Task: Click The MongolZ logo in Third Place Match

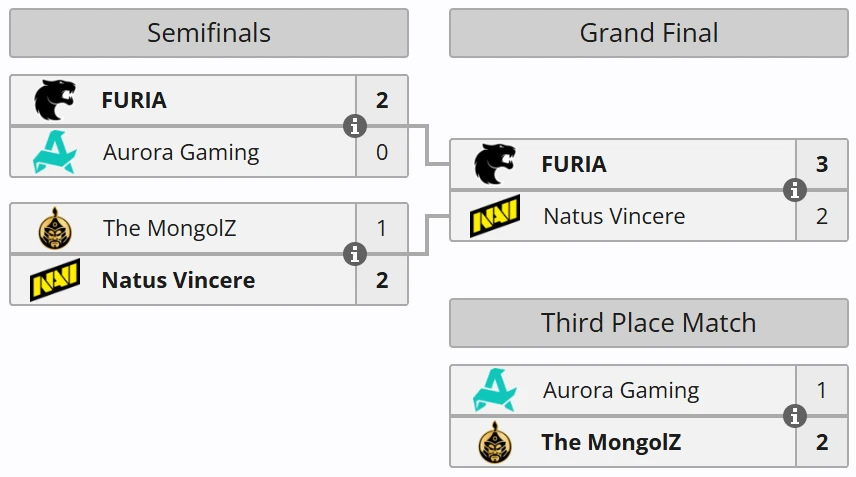Action: (495, 442)
